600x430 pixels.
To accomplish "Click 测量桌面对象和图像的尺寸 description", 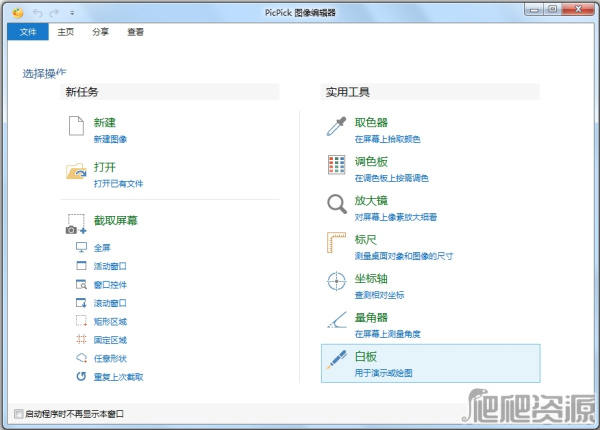I will [x=404, y=256].
